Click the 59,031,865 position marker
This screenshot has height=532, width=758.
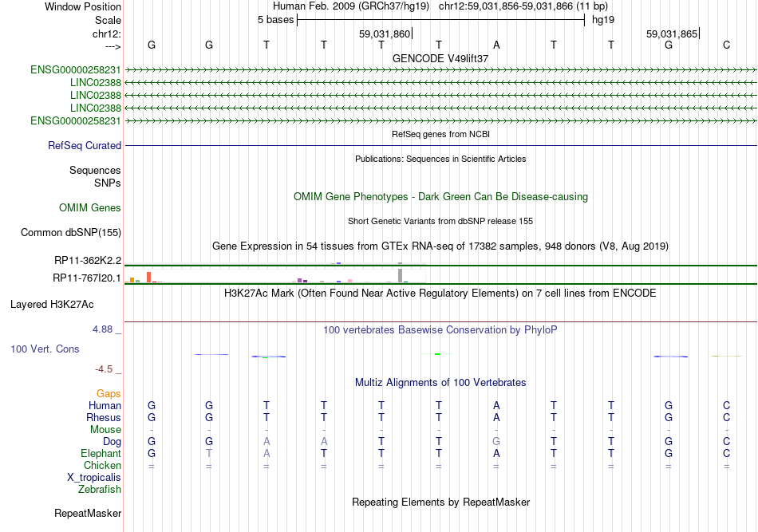(672, 33)
